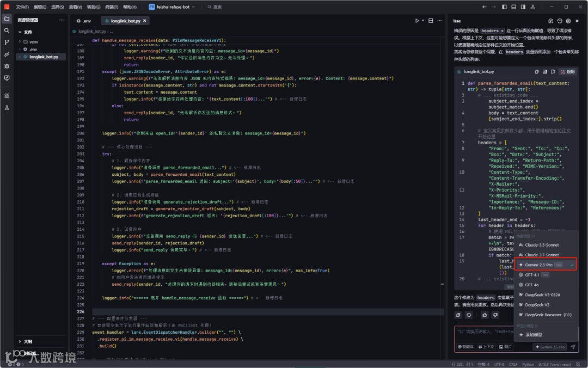
Task: Click the notifications bell in status bar
Action: point(578,364)
